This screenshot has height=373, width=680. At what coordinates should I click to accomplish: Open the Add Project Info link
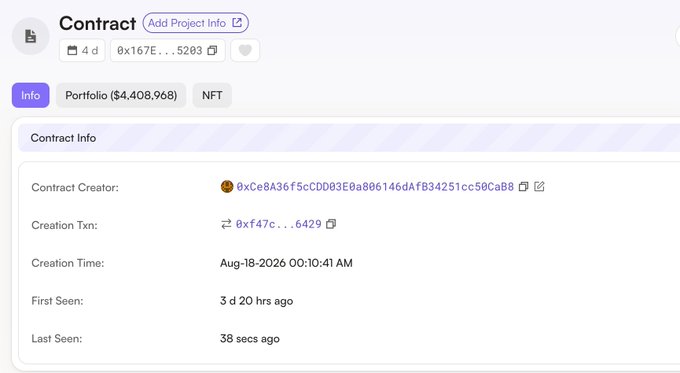click(x=195, y=23)
